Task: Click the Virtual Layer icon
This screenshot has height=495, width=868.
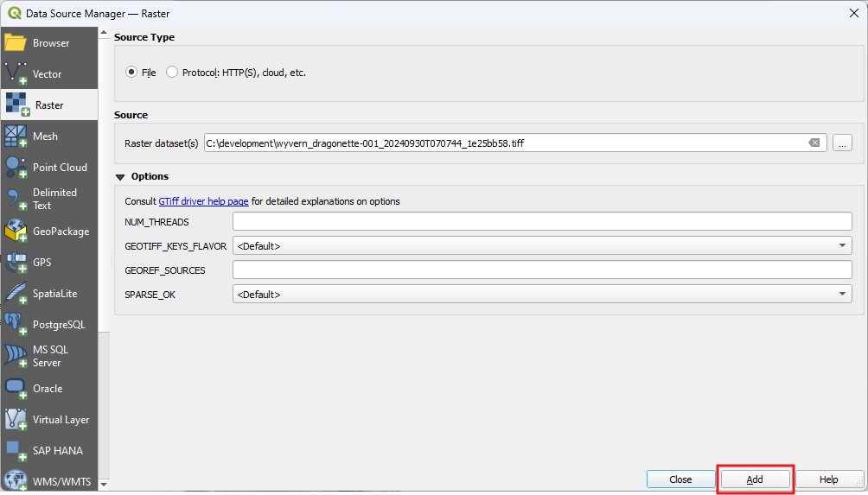Action: [16, 420]
